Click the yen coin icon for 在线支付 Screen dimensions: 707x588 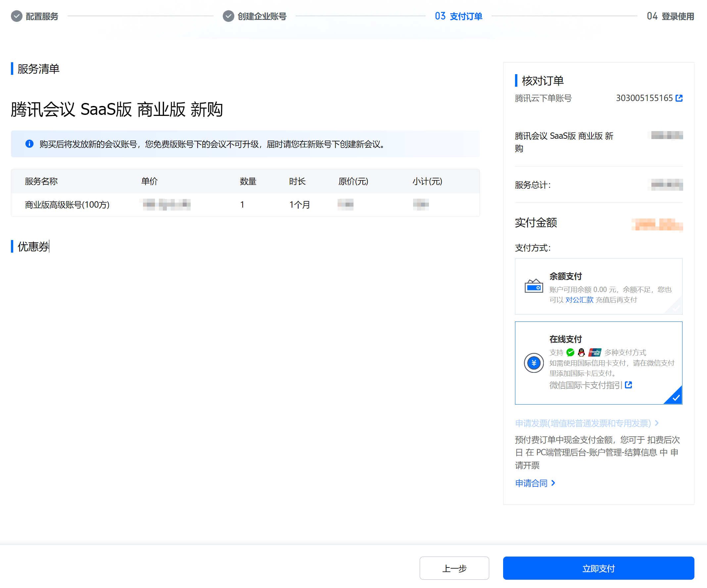click(534, 363)
